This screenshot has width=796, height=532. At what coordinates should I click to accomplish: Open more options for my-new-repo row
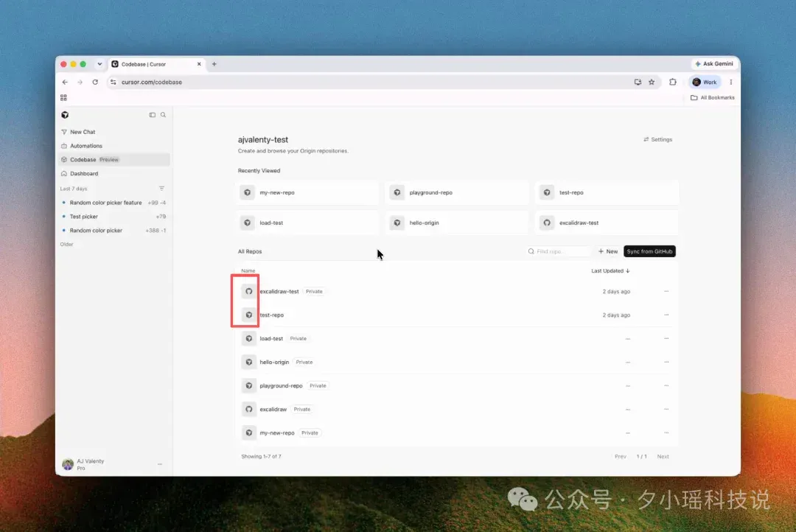pyautogui.click(x=666, y=433)
